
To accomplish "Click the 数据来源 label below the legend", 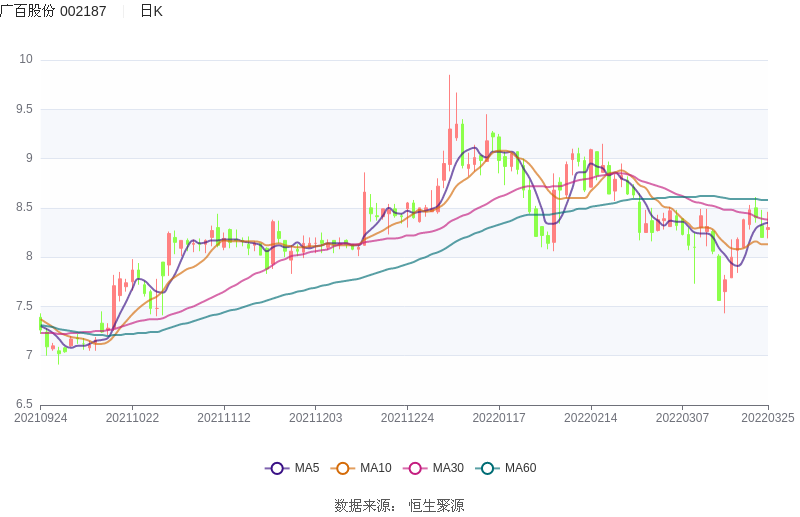I will [x=362, y=505].
